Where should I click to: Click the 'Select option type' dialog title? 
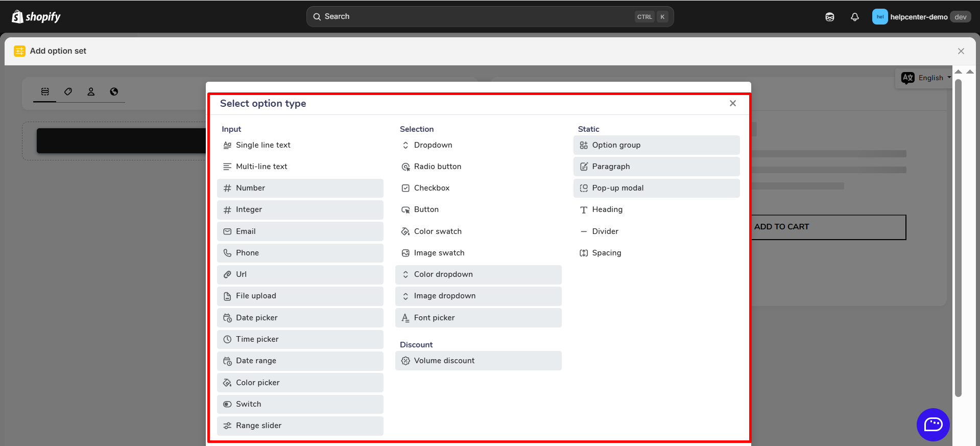(x=263, y=103)
